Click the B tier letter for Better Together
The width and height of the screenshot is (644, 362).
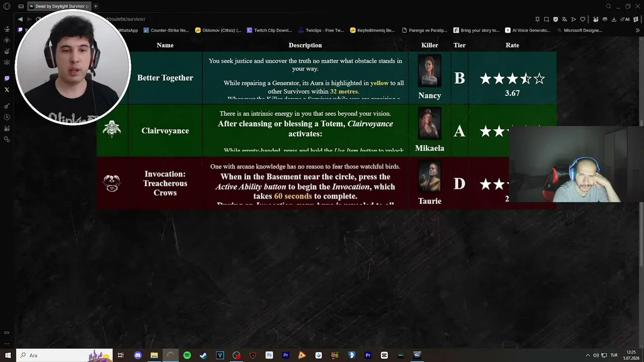(459, 78)
